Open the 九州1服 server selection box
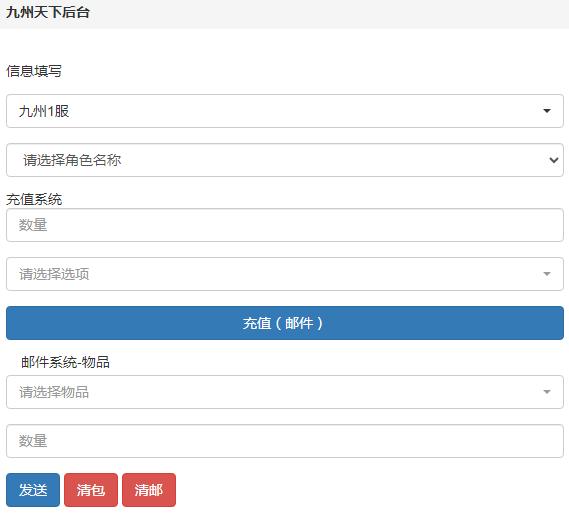 point(285,111)
